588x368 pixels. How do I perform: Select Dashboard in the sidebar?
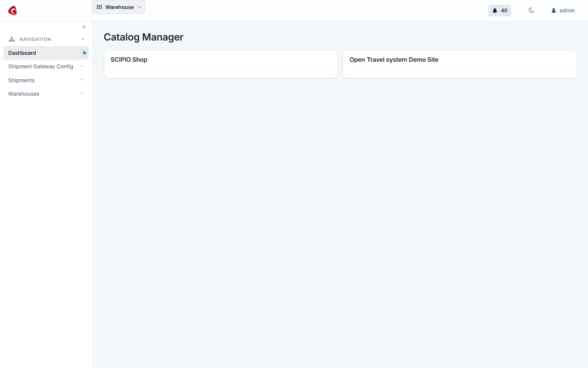click(46, 53)
